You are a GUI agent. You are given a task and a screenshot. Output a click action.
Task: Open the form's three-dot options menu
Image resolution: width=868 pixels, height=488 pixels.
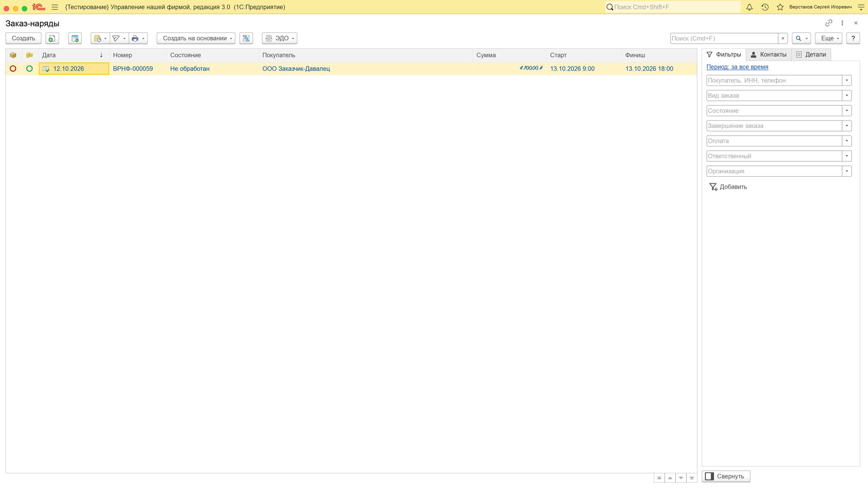(x=842, y=23)
